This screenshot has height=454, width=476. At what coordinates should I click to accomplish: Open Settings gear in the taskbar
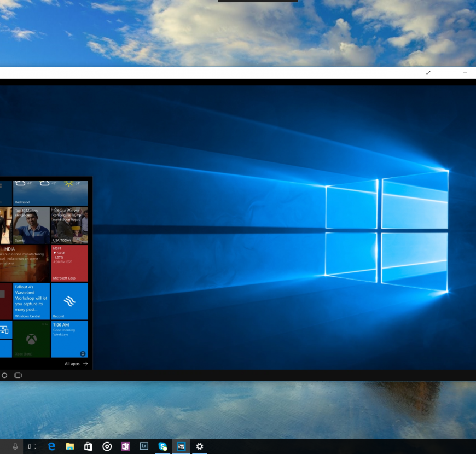(200, 446)
